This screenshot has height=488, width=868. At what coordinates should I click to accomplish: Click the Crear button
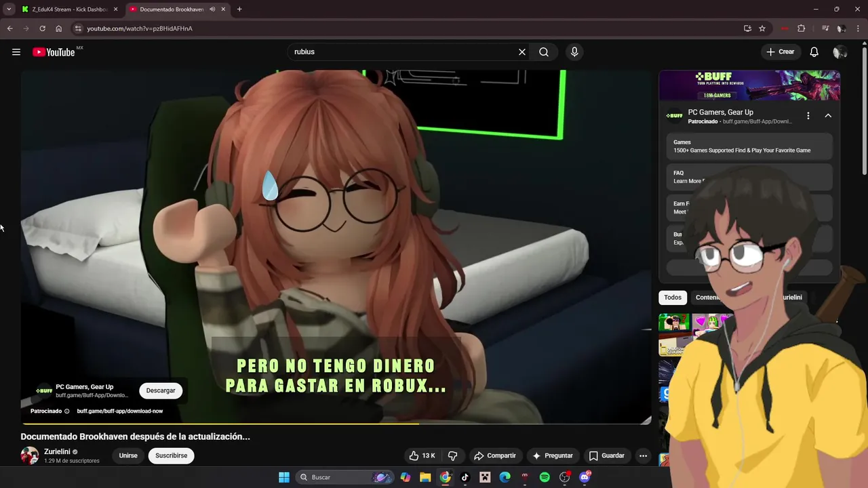[781, 52]
